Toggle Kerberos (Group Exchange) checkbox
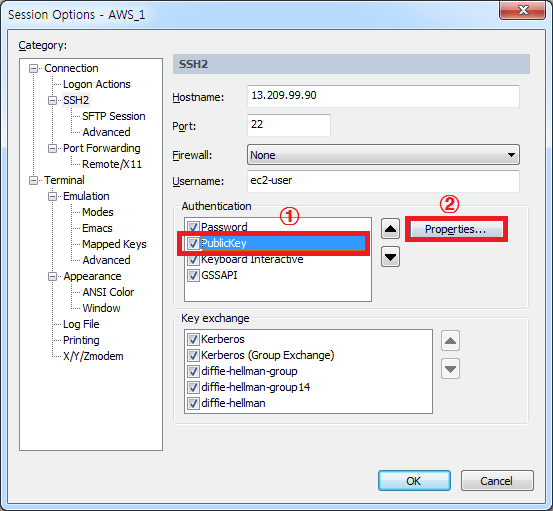This screenshot has height=511, width=553. (193, 355)
